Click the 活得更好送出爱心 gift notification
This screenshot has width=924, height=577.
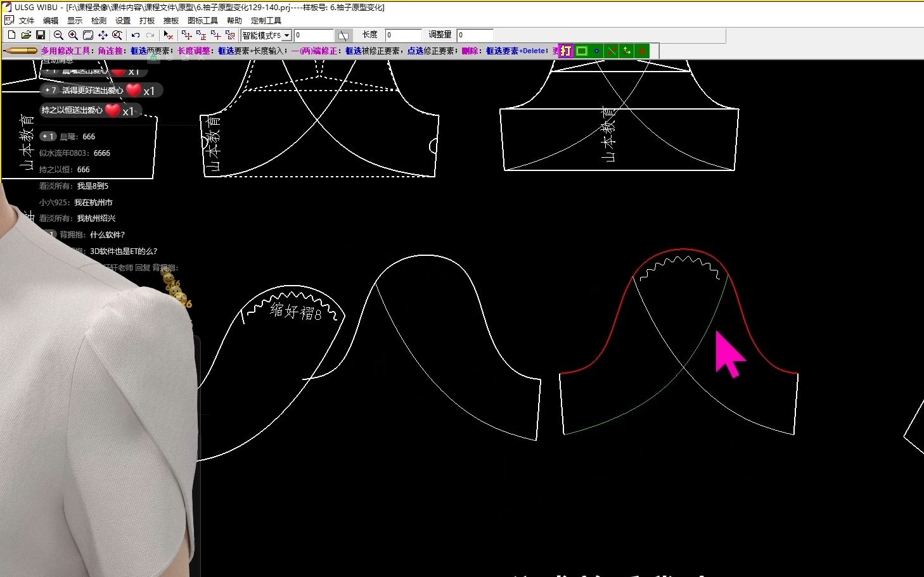(101, 91)
